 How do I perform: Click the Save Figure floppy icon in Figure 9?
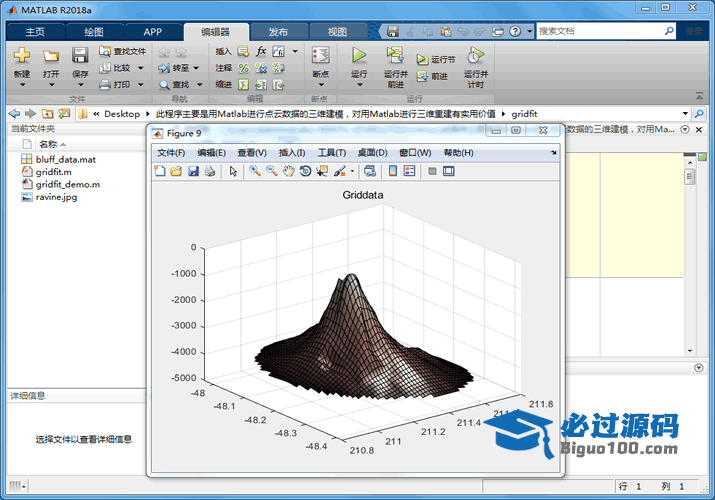click(193, 171)
